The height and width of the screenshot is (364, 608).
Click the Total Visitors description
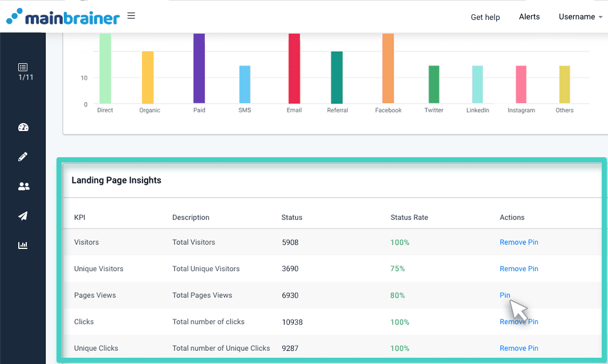(x=193, y=242)
